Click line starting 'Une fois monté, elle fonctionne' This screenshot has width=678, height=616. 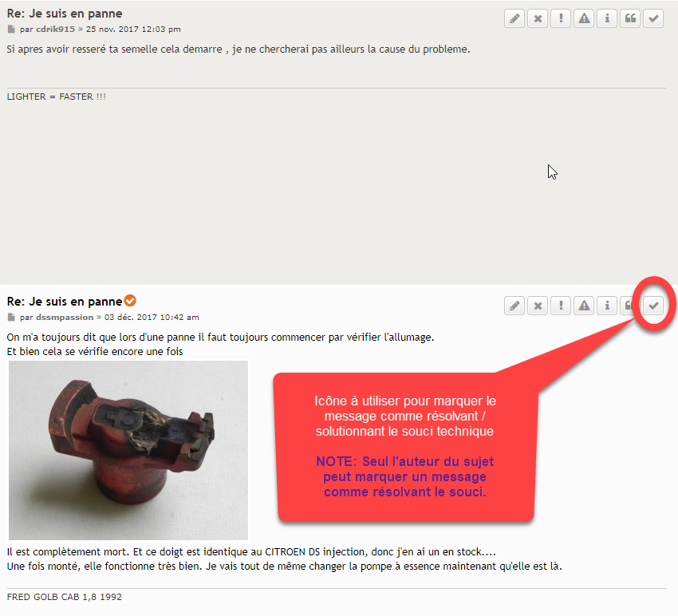[284, 567]
